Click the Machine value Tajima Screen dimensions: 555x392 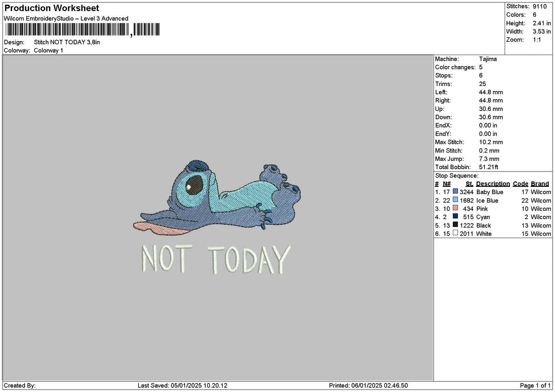(x=488, y=59)
